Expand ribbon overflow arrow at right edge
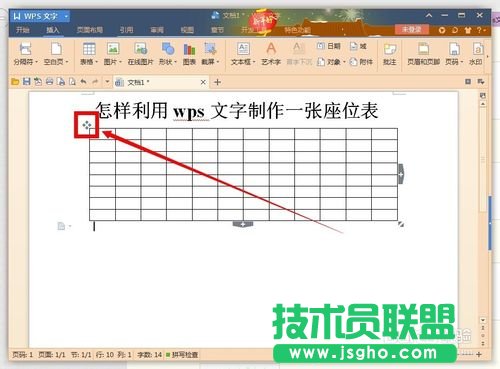The image size is (500, 369). [x=487, y=56]
